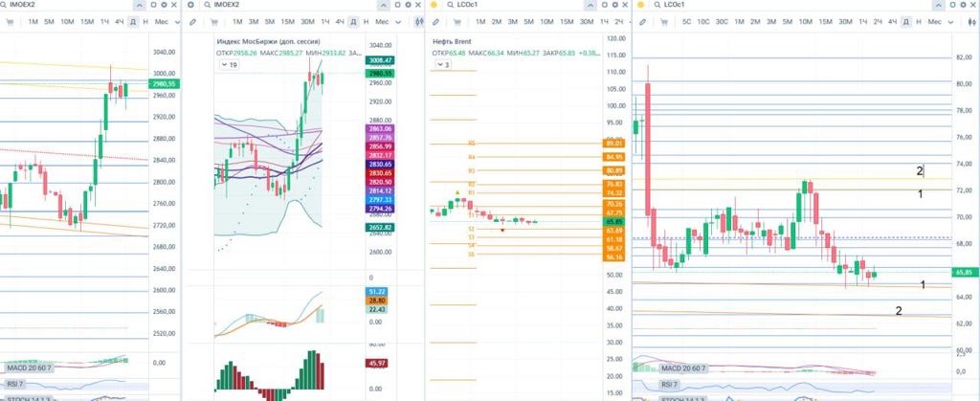Select the 30М timeframe in the second IMOEX2 chart
980x401 pixels.
306,21
